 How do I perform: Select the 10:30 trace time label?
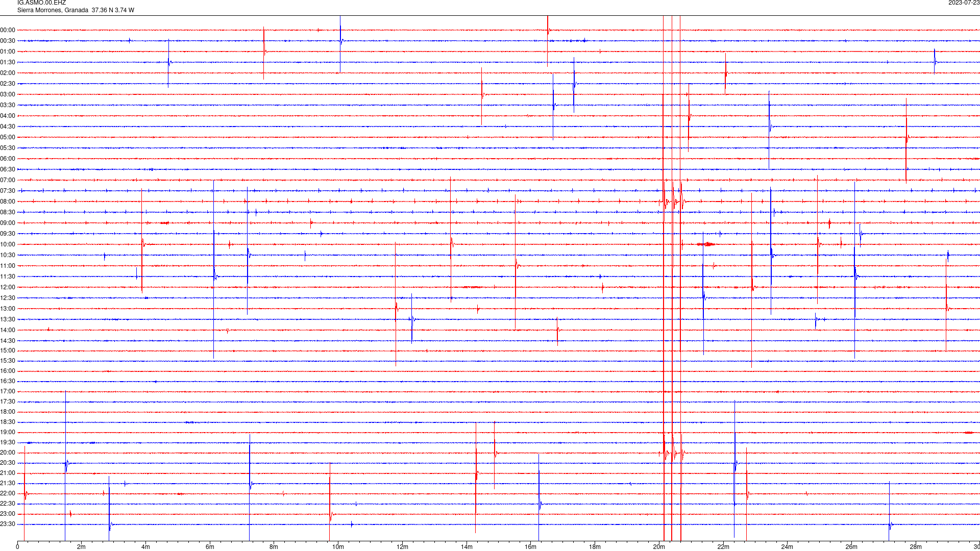(8, 255)
